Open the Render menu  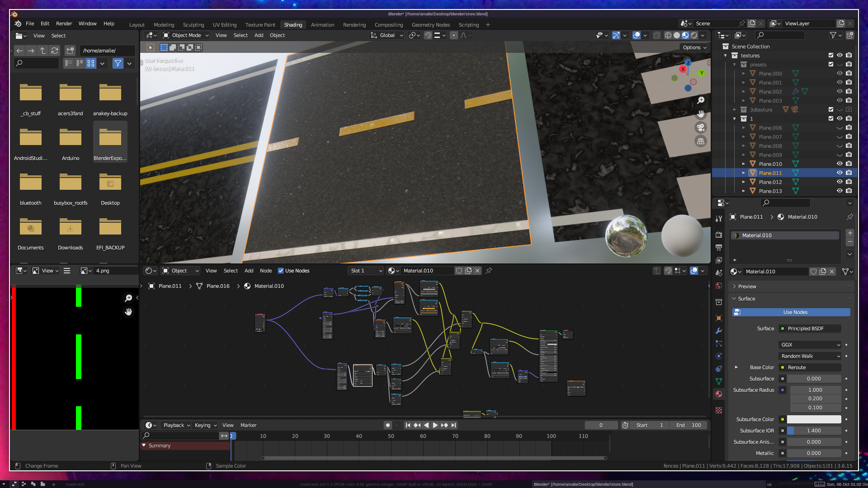click(64, 23)
